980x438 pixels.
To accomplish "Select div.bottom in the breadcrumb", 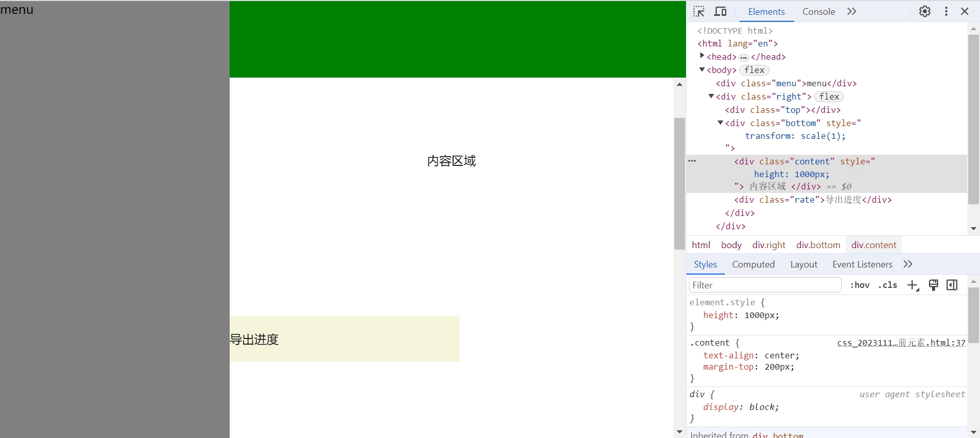I will [x=818, y=245].
